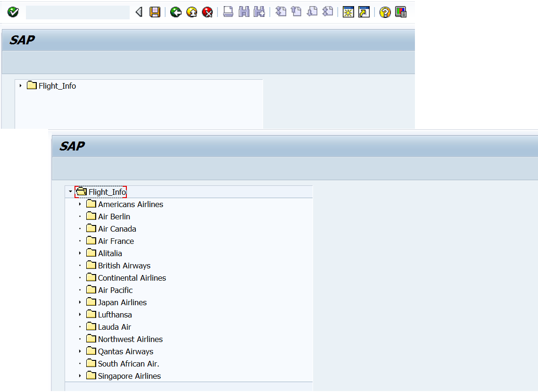The image size is (538, 392).
Task: Open the Print icon
Action: (x=228, y=12)
